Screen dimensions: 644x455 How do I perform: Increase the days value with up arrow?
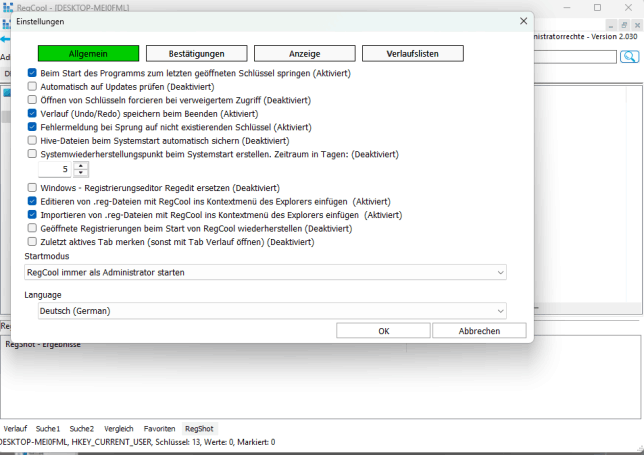point(81,166)
